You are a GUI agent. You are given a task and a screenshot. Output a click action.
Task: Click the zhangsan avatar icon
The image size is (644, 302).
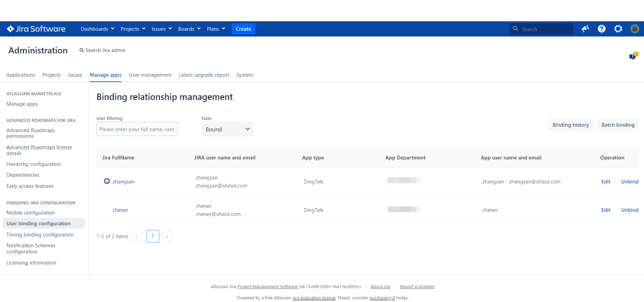point(107,181)
